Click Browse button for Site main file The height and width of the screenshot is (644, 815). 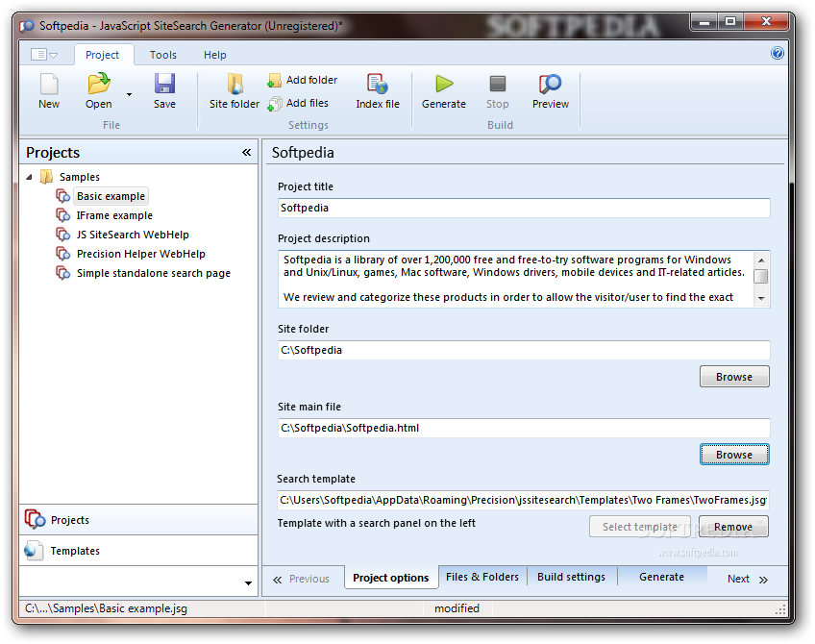(734, 455)
